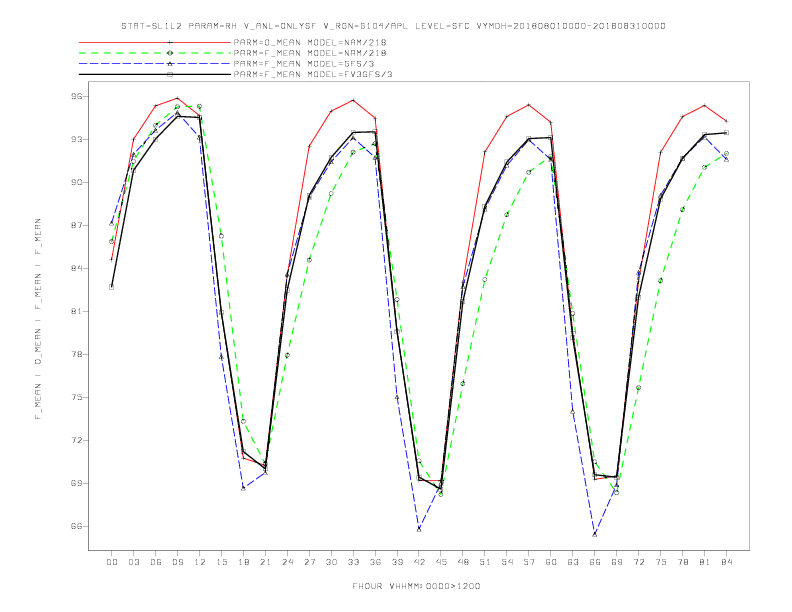Click y-axis tick value 66
This screenshot has height=612, width=792.
[x=76, y=526]
